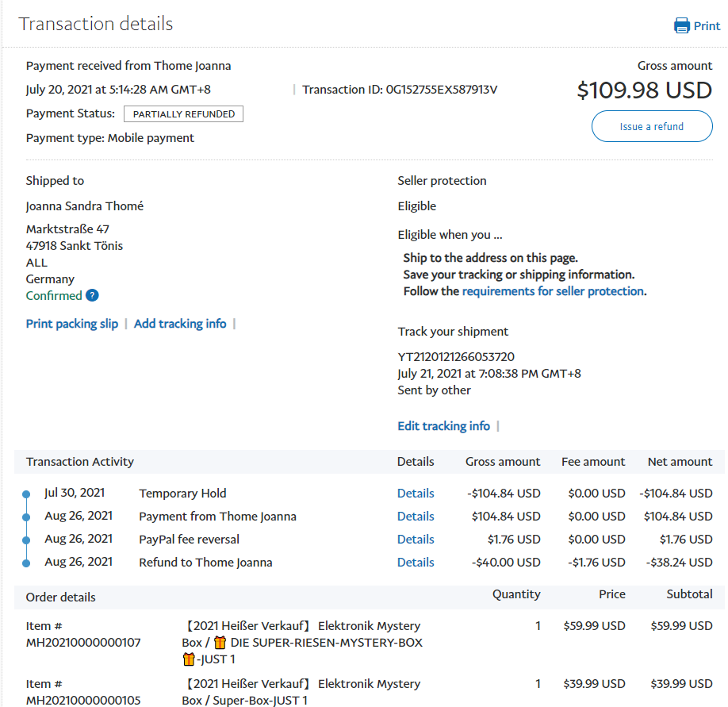The image size is (728, 707).
Task: Click Add tracking info link
Action: point(180,324)
